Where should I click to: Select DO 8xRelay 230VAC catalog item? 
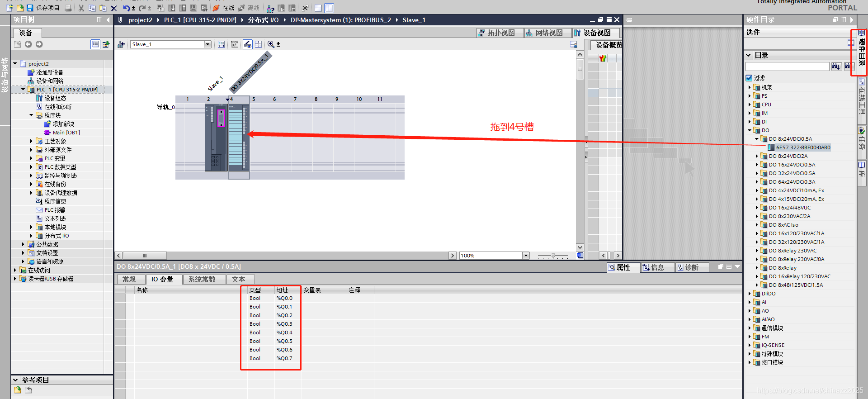pos(793,251)
